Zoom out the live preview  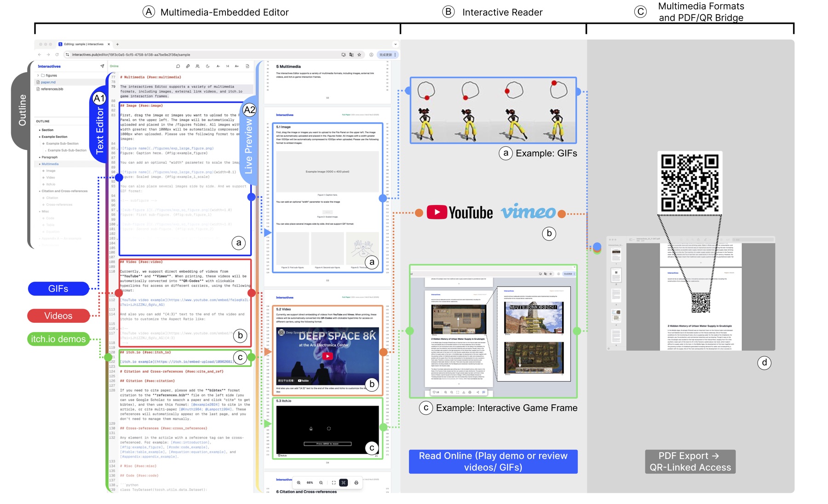click(321, 483)
